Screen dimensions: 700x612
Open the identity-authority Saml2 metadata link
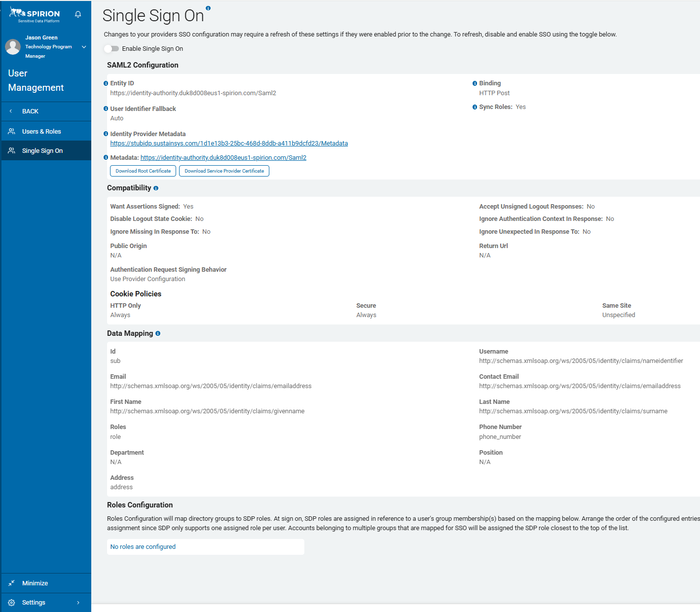[223, 158]
